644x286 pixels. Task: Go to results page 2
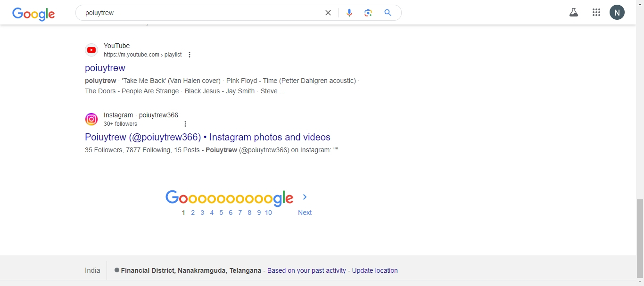tap(193, 212)
